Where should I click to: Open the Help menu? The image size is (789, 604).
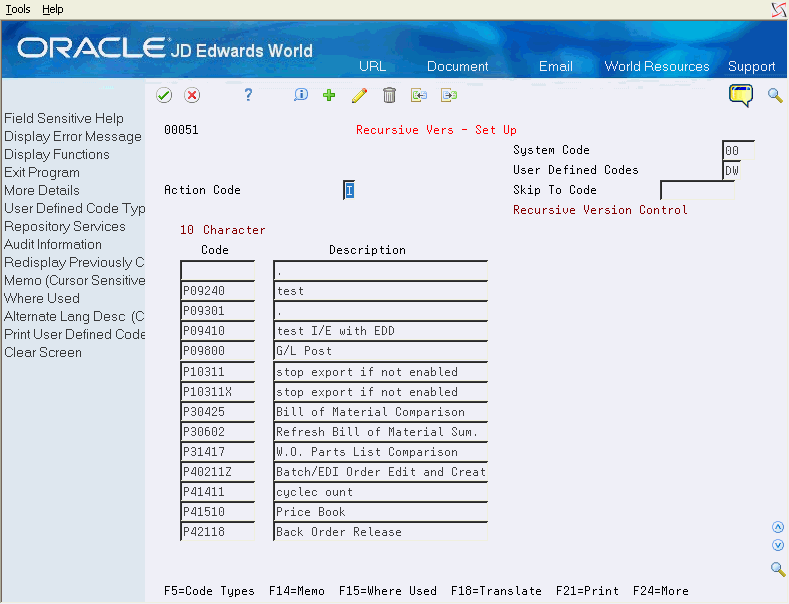point(52,9)
